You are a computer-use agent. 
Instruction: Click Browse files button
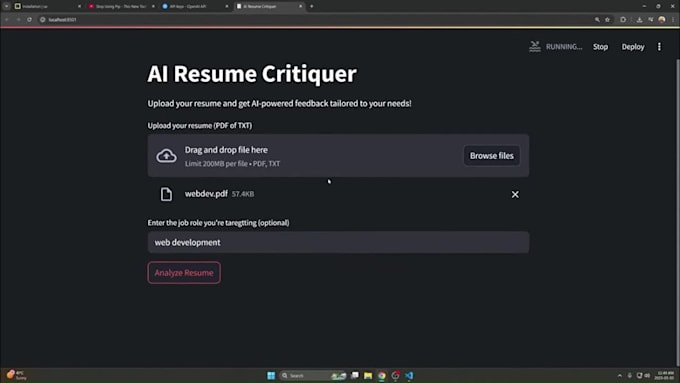pyautogui.click(x=491, y=155)
